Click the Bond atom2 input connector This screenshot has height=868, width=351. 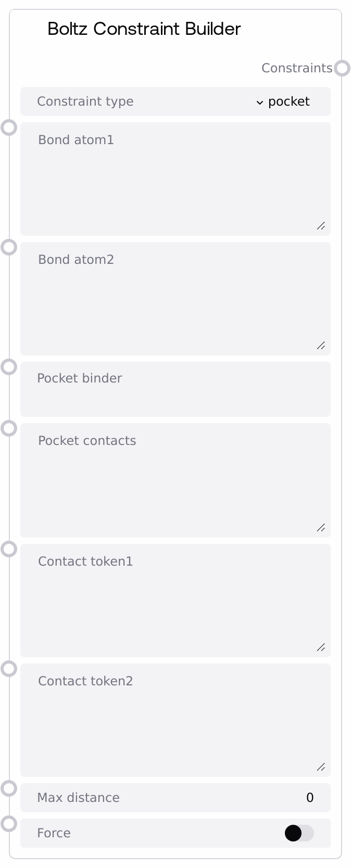pos(9,247)
